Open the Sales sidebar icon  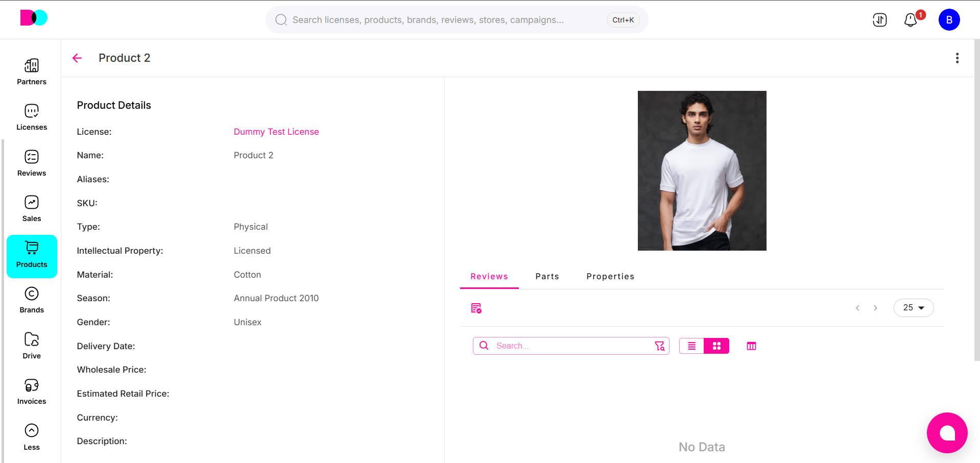point(32,209)
